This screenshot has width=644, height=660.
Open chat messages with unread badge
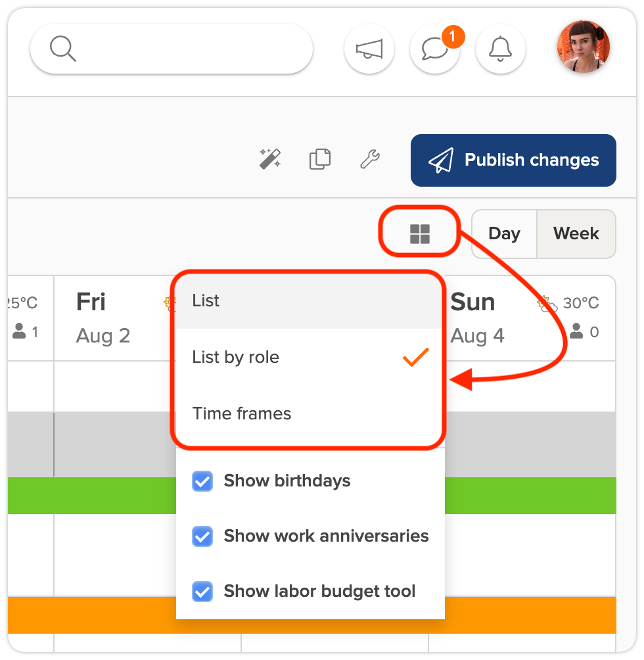(434, 49)
